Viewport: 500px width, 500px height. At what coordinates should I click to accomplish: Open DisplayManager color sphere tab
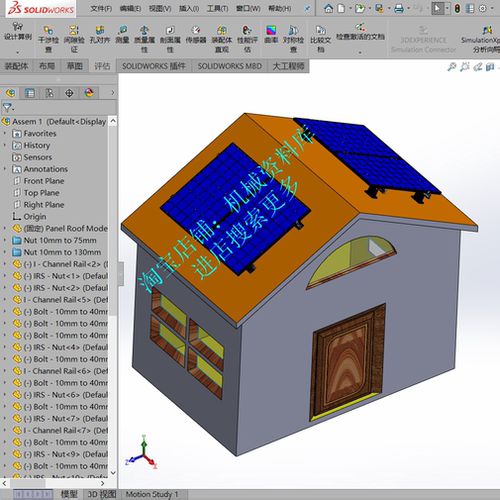point(89,93)
